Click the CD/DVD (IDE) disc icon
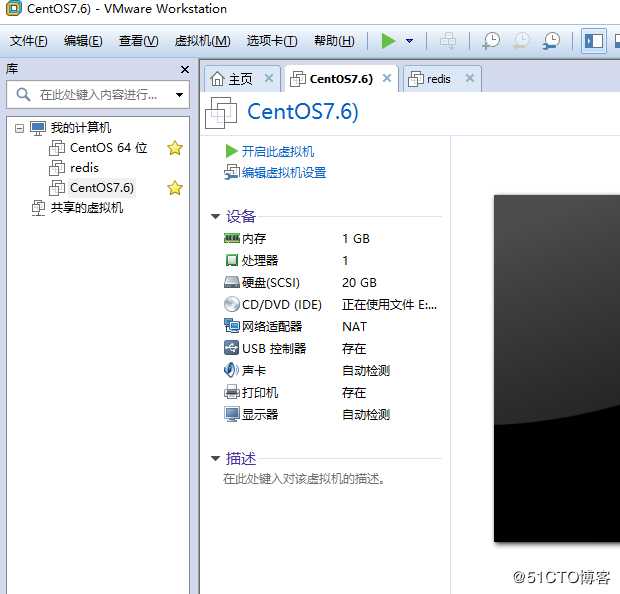This screenshot has width=620, height=594. pyautogui.click(x=232, y=304)
